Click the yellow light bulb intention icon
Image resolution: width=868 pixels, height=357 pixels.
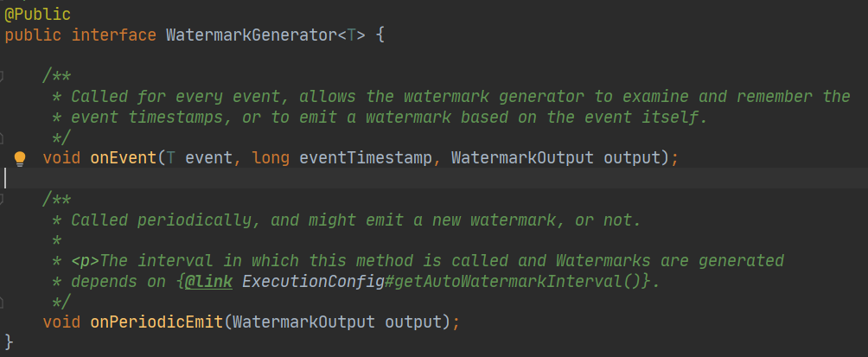pyautogui.click(x=20, y=159)
